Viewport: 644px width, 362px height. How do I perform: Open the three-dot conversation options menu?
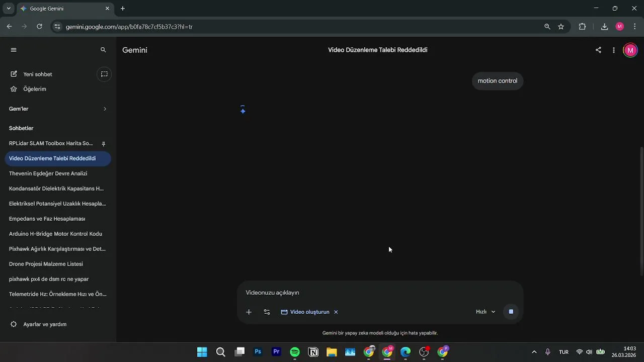coord(614,50)
